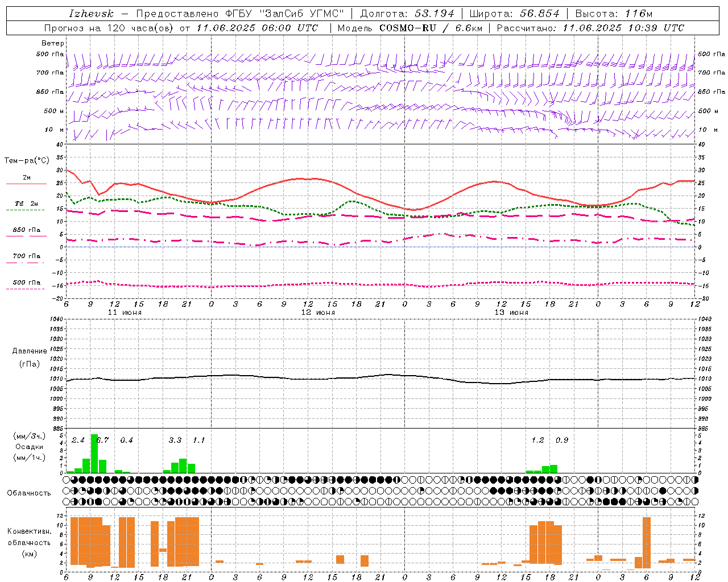Click the 3.3 precipitation total value
This screenshot has height=582, width=728.
pyautogui.click(x=175, y=440)
